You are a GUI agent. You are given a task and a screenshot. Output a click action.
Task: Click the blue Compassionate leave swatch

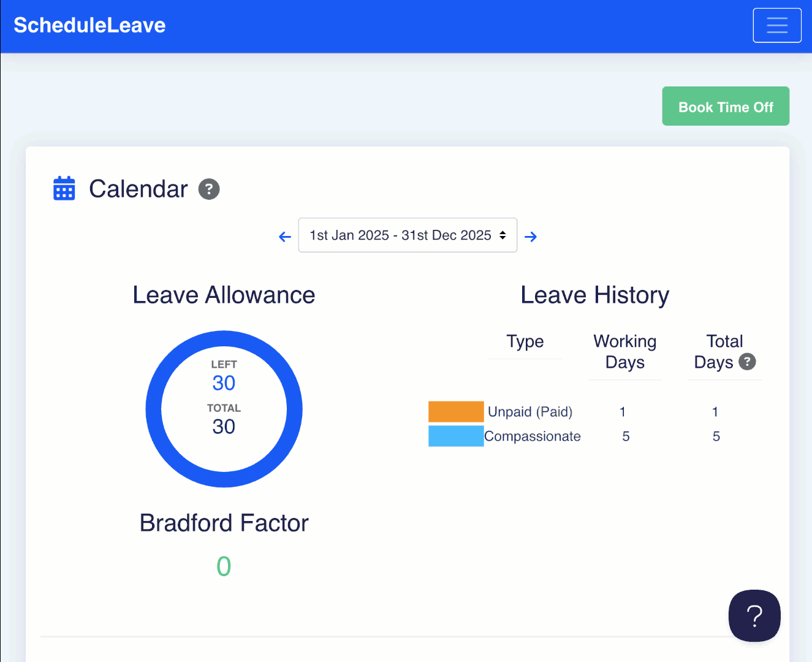[456, 436]
